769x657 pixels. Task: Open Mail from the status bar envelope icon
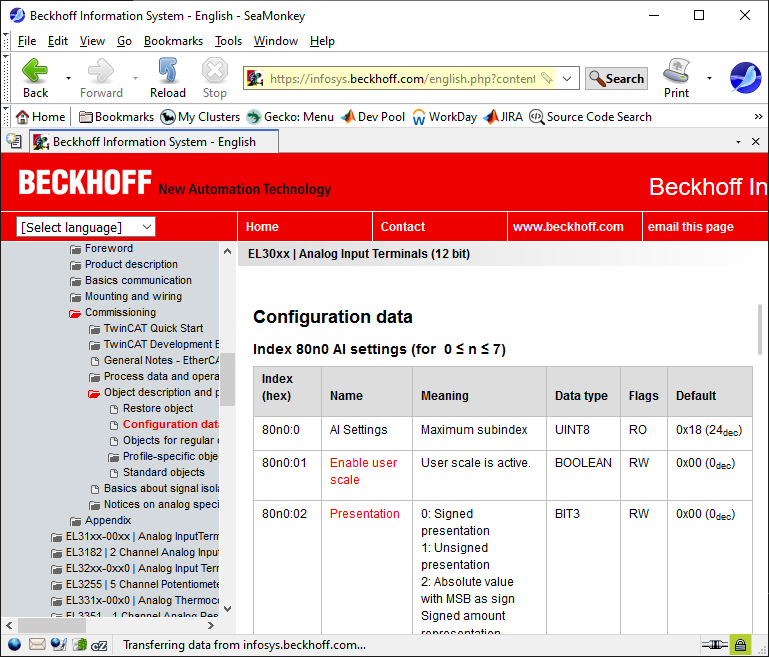click(x=37, y=645)
